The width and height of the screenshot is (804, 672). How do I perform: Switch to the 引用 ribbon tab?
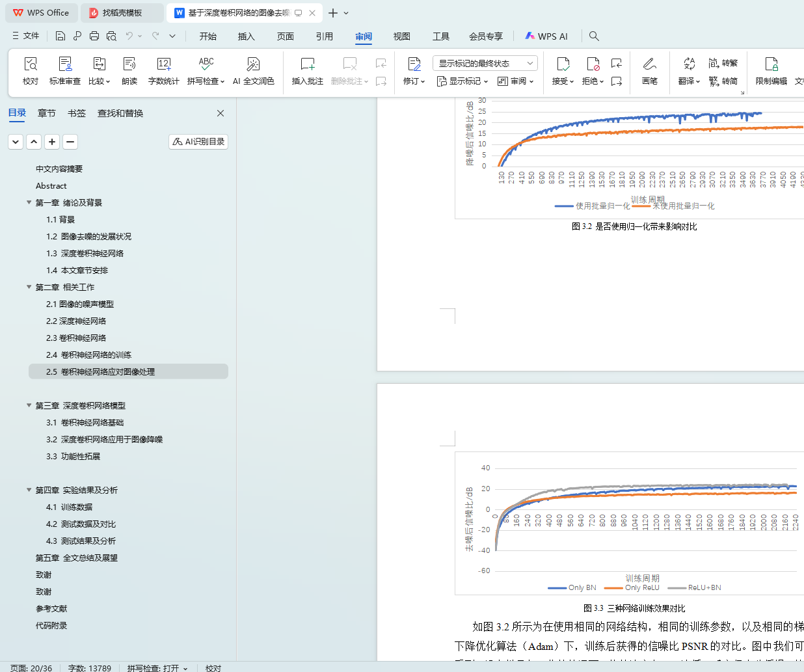(x=325, y=36)
